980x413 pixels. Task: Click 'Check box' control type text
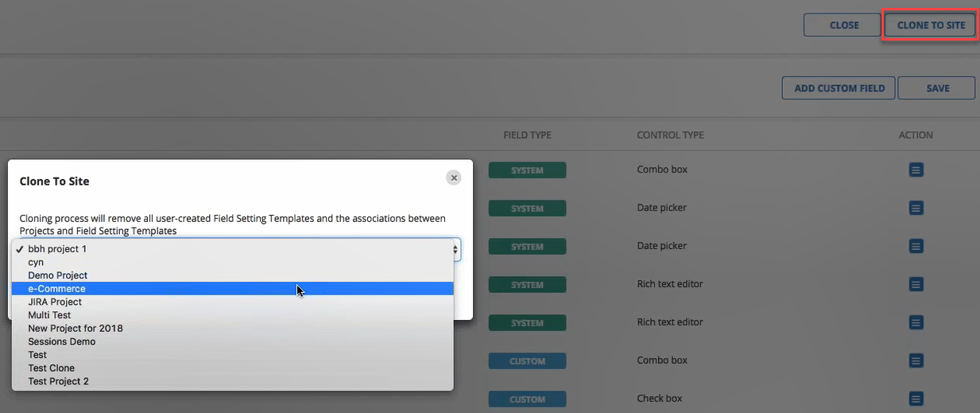click(x=660, y=399)
